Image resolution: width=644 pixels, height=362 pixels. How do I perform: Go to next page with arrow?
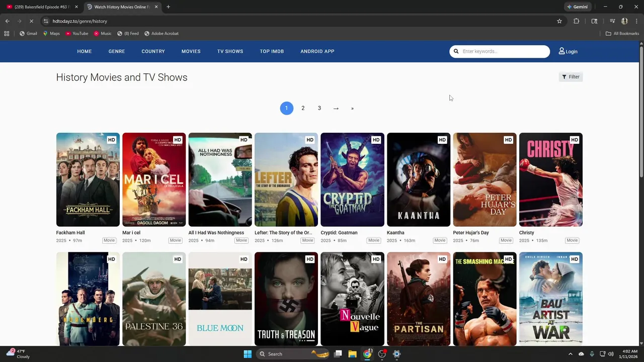pyautogui.click(x=336, y=108)
